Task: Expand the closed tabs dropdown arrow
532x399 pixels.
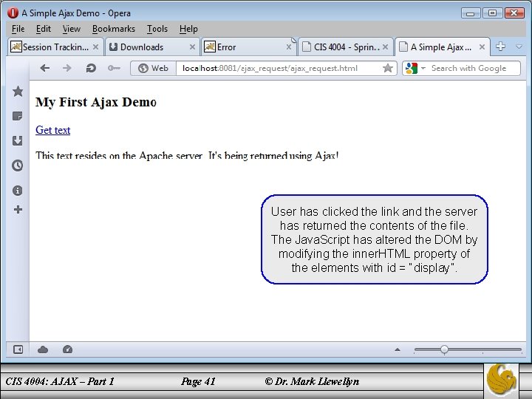Action: pyautogui.click(x=519, y=47)
